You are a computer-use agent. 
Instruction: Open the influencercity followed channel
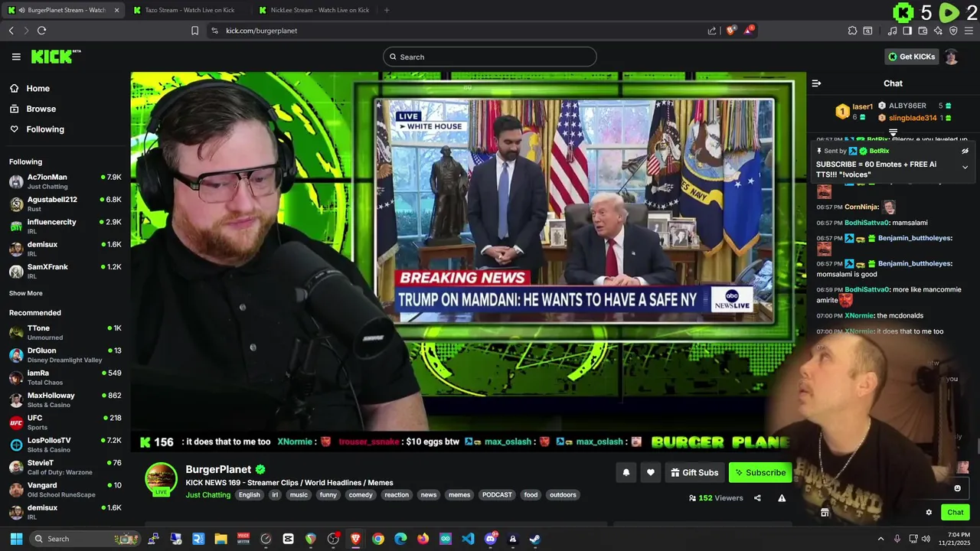[x=65, y=226]
